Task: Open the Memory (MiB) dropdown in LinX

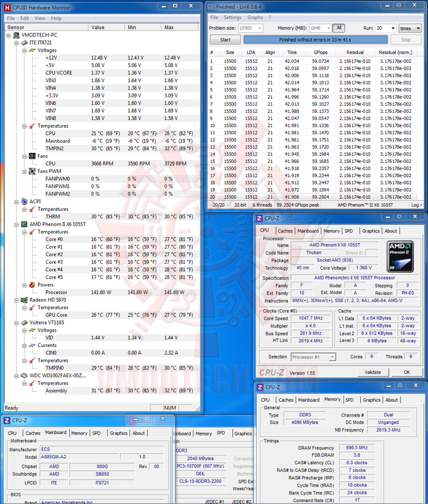Action: click(328, 29)
